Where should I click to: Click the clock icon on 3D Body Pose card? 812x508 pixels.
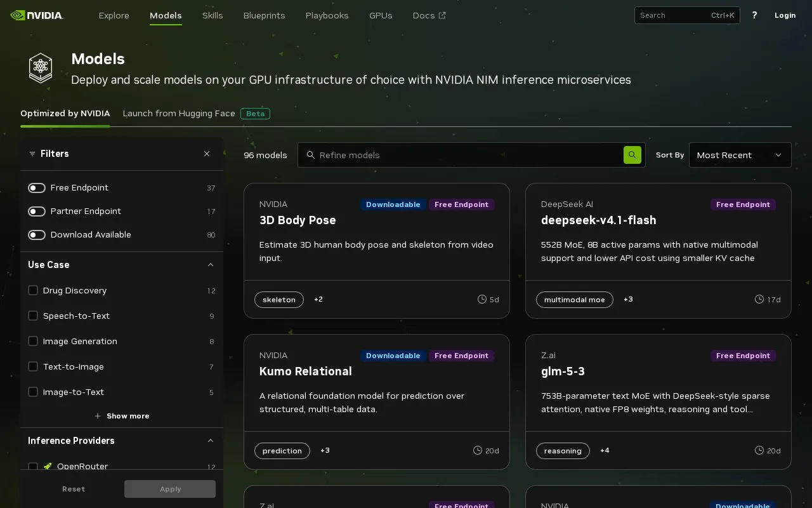tap(482, 299)
